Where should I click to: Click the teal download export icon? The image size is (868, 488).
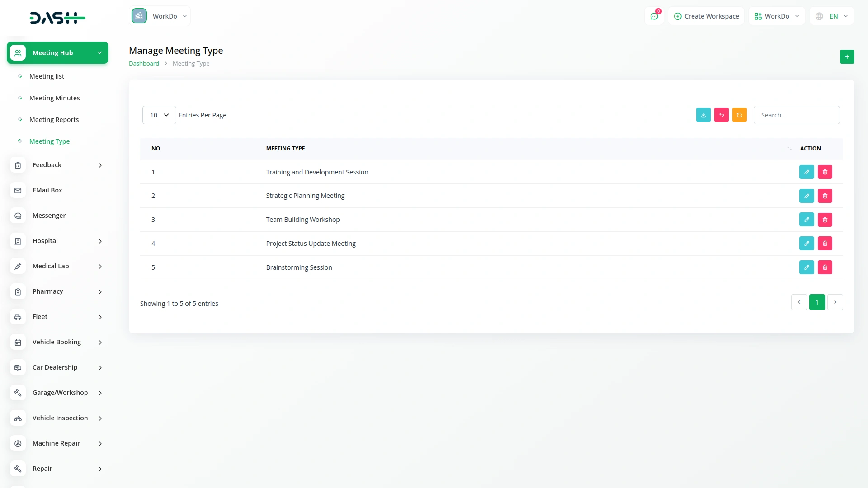[703, 115]
